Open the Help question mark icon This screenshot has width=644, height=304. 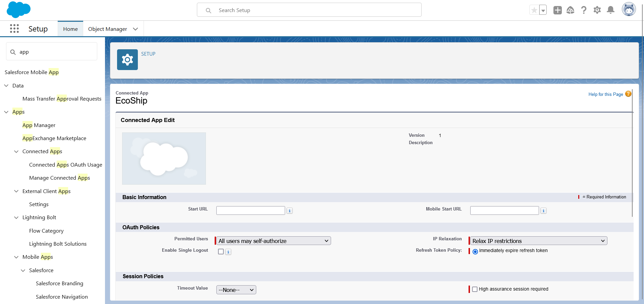click(584, 10)
